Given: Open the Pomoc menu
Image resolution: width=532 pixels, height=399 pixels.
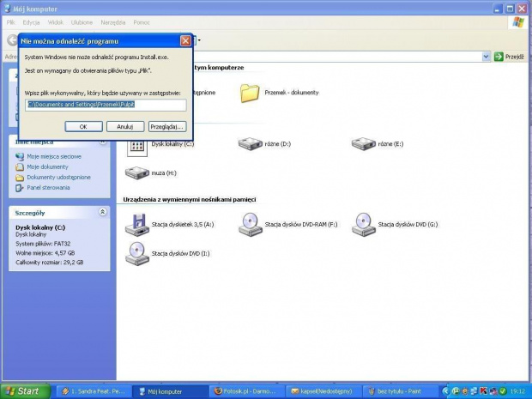Looking at the screenshot, I should tap(142, 22).
